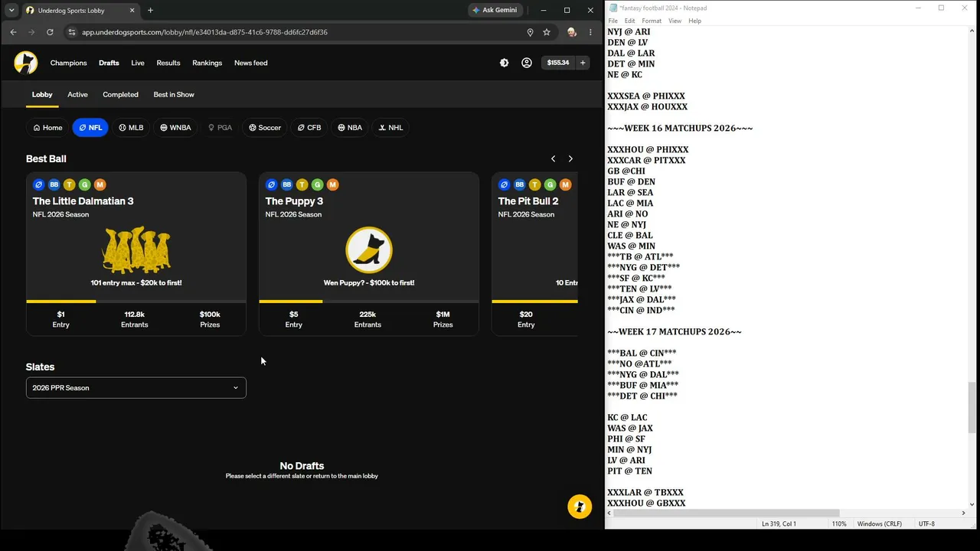Click The Puppy 3 fill progress bar
This screenshot has width=980, height=551.
369,302
